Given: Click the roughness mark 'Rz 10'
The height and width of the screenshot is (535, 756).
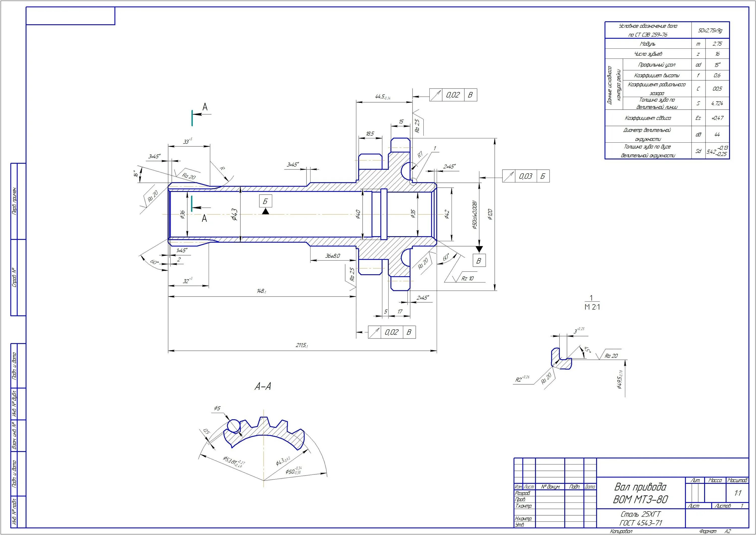Looking at the screenshot, I should tap(467, 279).
